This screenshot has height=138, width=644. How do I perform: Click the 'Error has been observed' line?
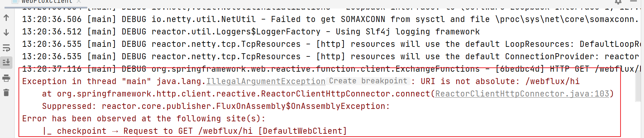coord(144,118)
